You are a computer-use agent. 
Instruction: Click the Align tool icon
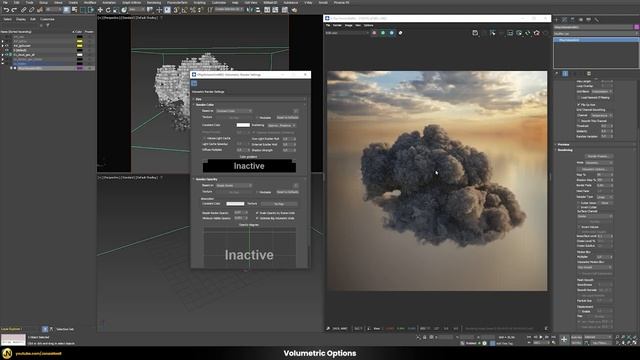click(258, 10)
